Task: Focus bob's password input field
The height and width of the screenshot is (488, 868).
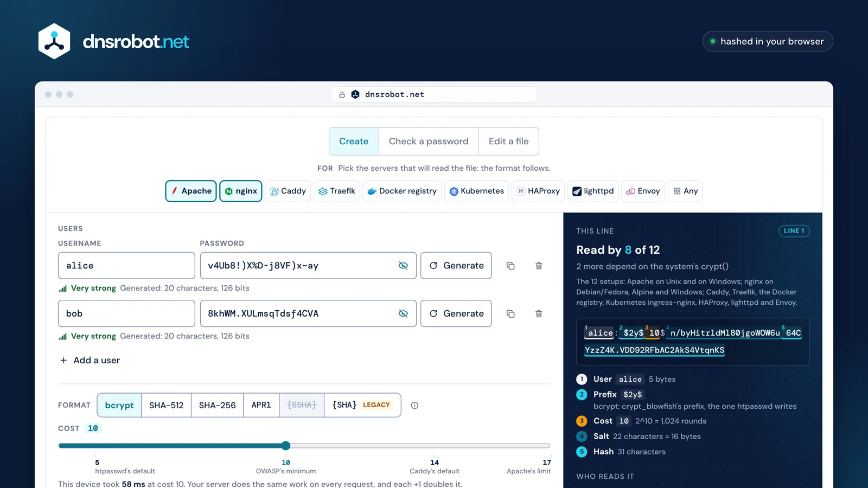Action: [308, 313]
